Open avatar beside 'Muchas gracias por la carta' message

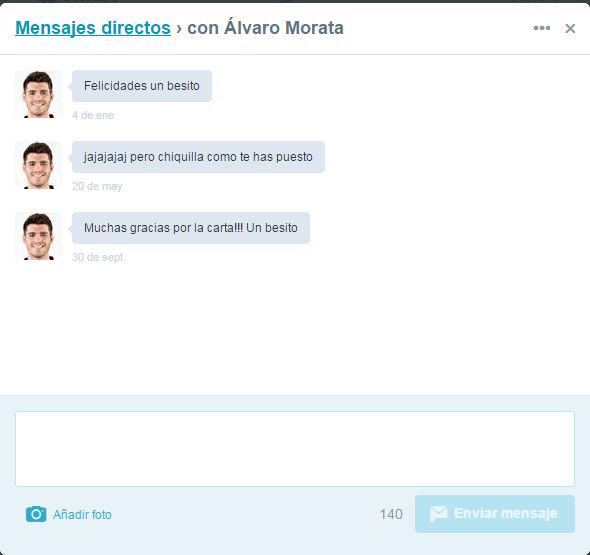pyautogui.click(x=38, y=237)
